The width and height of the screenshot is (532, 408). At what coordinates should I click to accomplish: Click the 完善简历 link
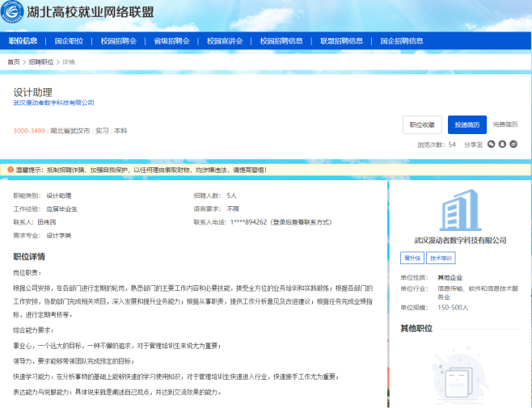(x=505, y=124)
